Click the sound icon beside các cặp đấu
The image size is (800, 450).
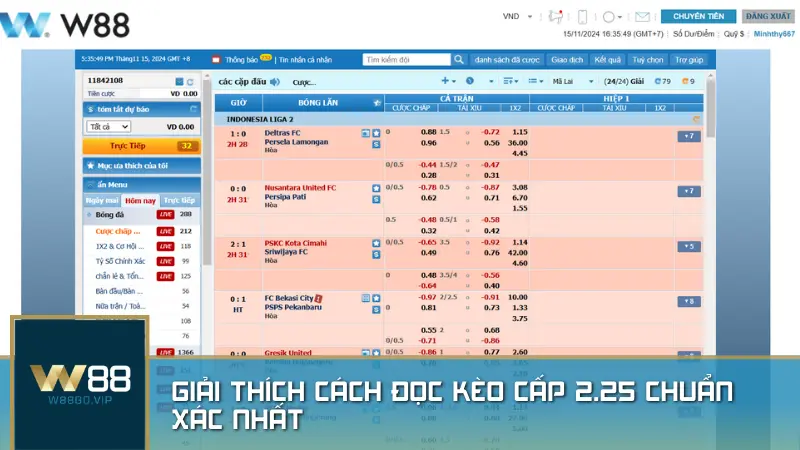[273, 81]
